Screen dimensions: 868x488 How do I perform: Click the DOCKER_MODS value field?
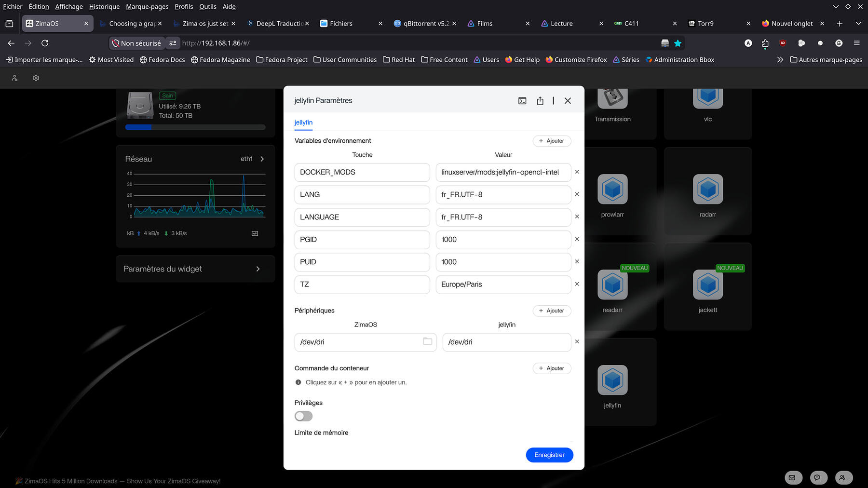(503, 172)
